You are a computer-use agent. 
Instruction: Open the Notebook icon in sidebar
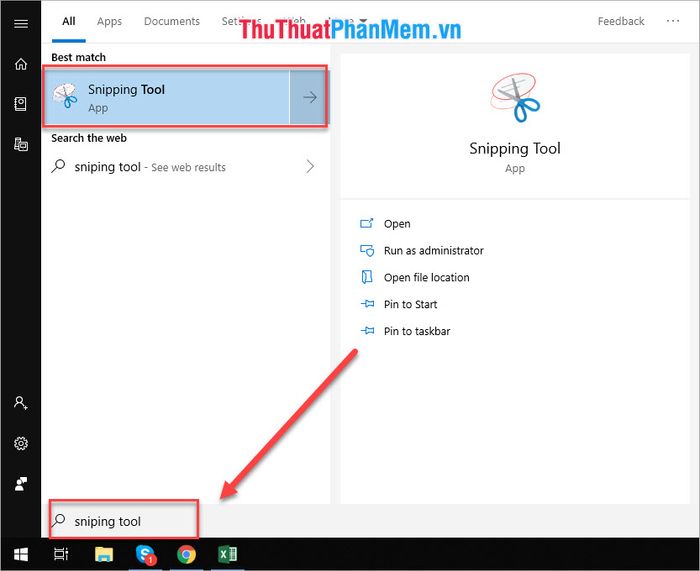[x=21, y=104]
